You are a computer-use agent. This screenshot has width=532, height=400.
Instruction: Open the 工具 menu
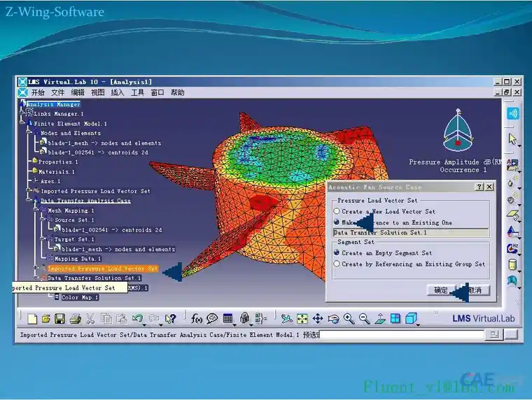click(137, 92)
